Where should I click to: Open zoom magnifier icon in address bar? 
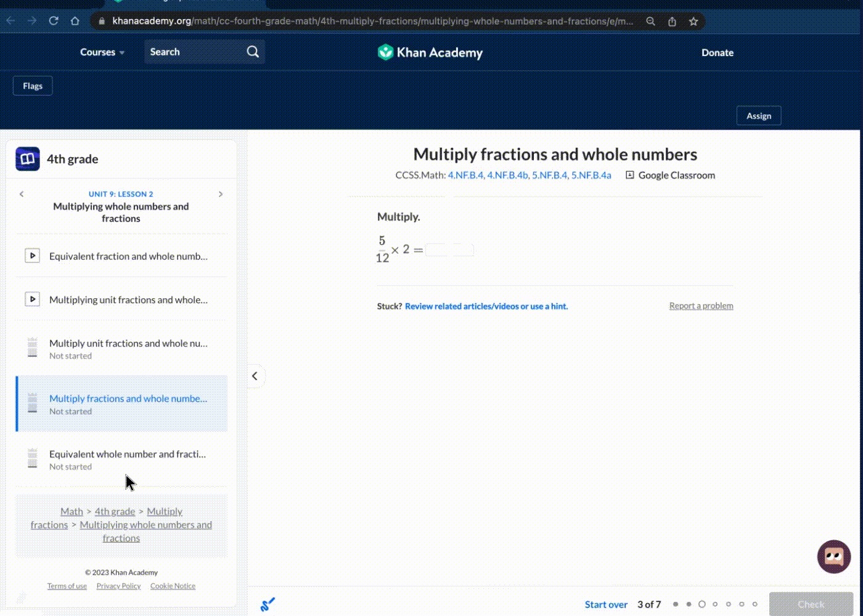(650, 22)
